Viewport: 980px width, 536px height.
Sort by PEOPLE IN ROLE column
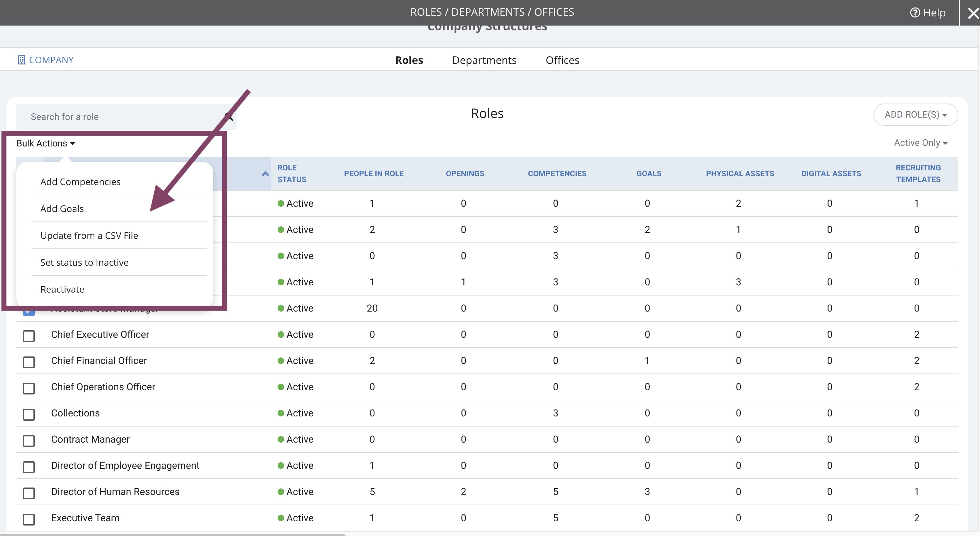point(374,173)
